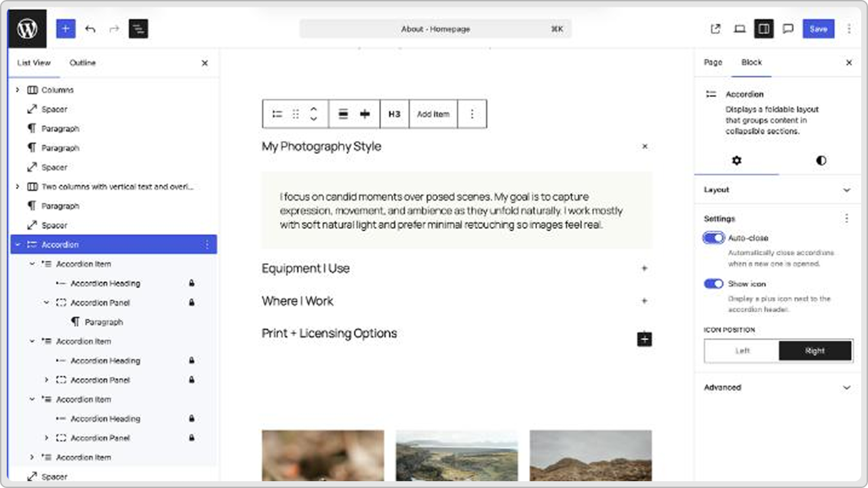Open the view page external link icon
The height and width of the screenshot is (488, 868).
pyautogui.click(x=715, y=28)
